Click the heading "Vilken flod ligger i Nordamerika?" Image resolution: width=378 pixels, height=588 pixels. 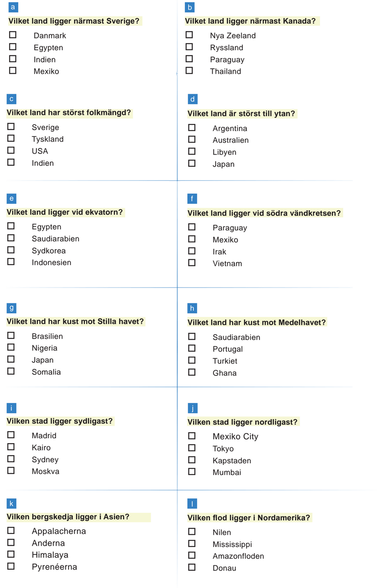click(249, 518)
